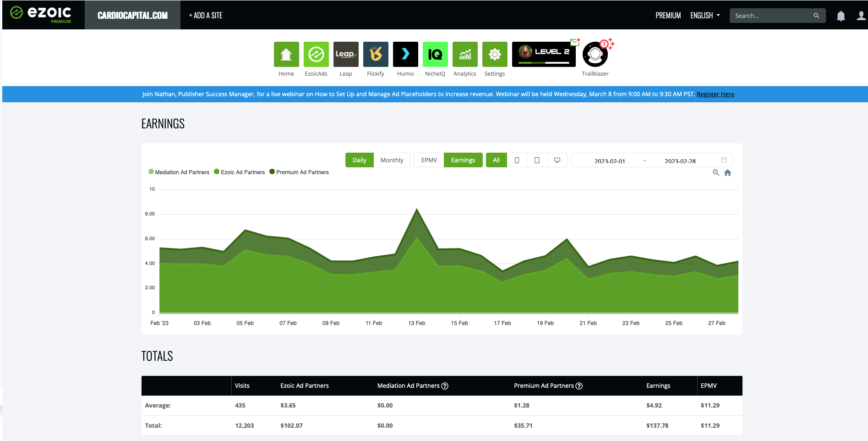Viewport: 868px width, 441px height.
Task: Toggle Mediation Ad Partners legend series
Action: pos(179,172)
